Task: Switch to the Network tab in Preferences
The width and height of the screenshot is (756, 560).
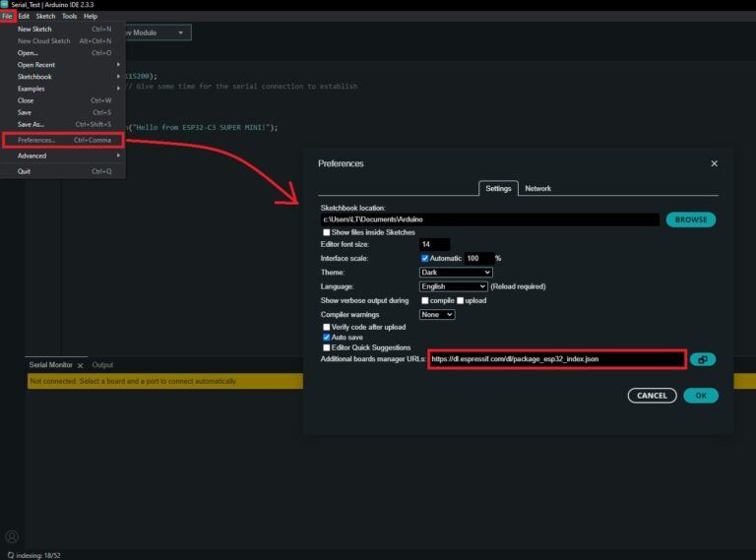Action: [537, 188]
